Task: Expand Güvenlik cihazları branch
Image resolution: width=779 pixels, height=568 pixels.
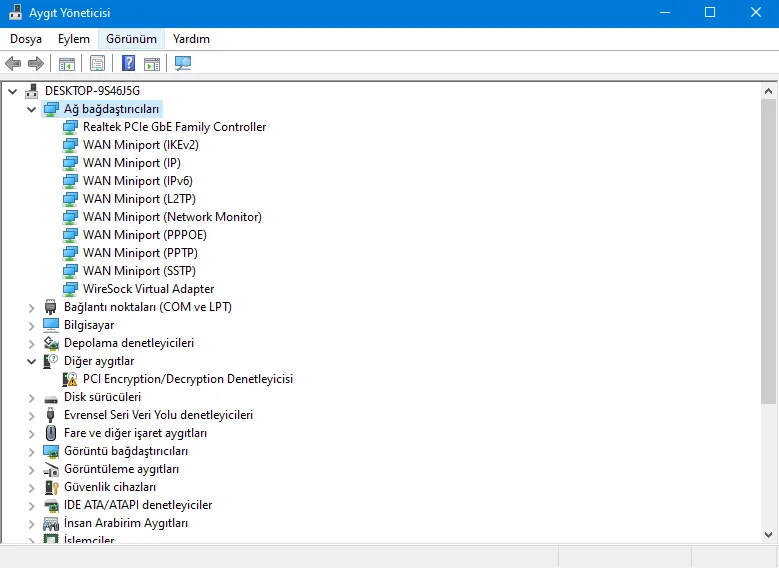Action: click(x=31, y=488)
